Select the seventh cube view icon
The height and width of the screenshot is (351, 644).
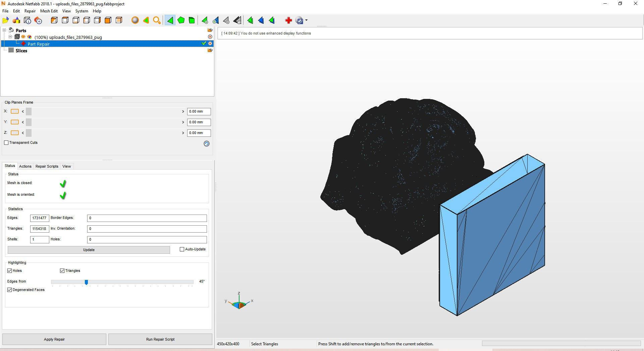119,20
